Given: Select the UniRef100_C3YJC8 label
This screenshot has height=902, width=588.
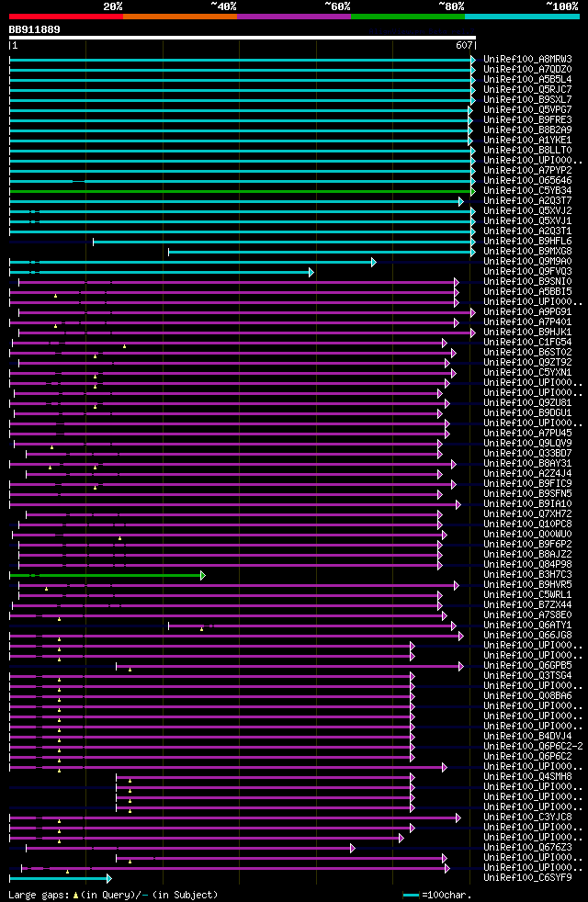Looking at the screenshot, I should tap(527, 817).
